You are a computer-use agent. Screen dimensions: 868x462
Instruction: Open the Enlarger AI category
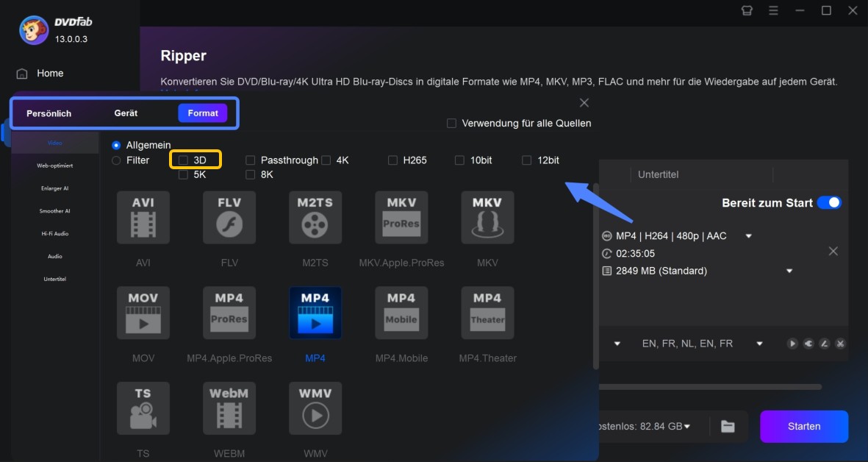55,188
